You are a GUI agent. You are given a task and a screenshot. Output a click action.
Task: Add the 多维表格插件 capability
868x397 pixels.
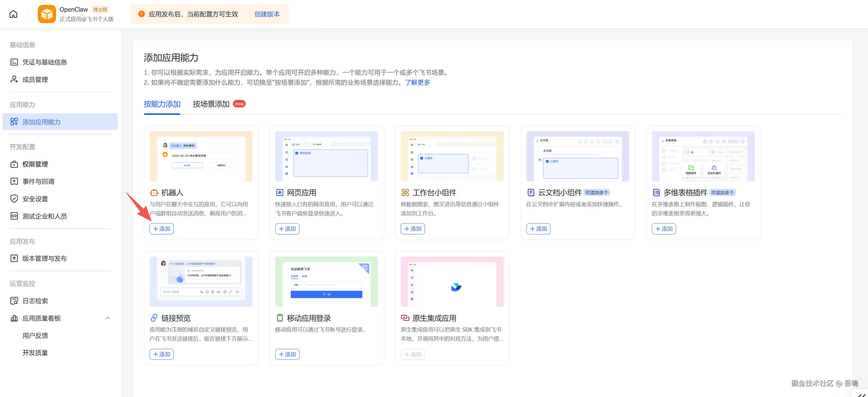coord(664,229)
